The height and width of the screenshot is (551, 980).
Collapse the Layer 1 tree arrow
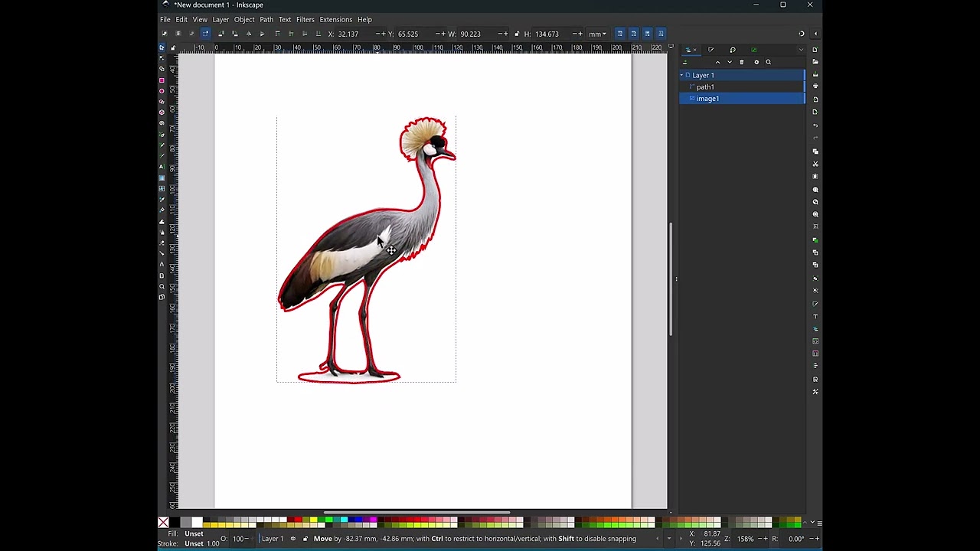[x=681, y=75]
